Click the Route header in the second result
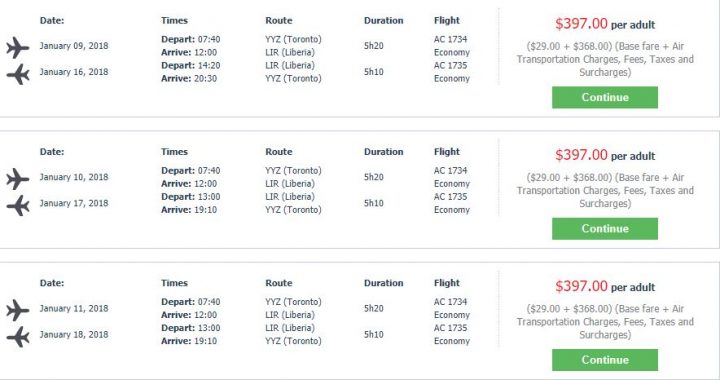Image resolution: width=720 pixels, height=380 pixels. 279,152
